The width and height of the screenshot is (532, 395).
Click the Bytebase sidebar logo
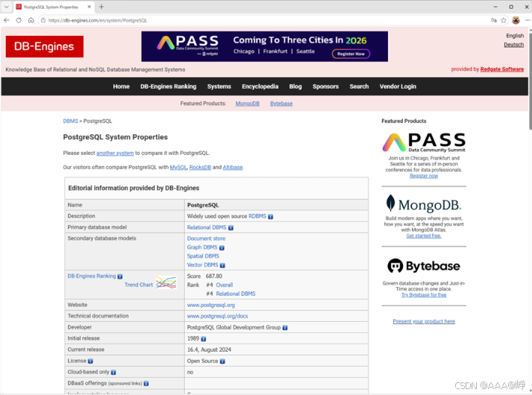tap(424, 266)
